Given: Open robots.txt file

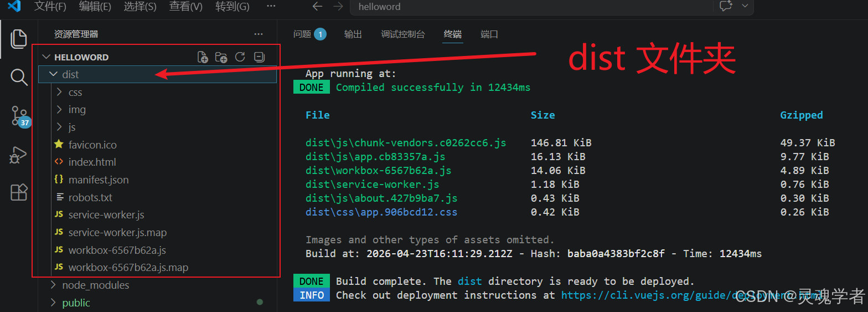Looking at the screenshot, I should coord(90,197).
